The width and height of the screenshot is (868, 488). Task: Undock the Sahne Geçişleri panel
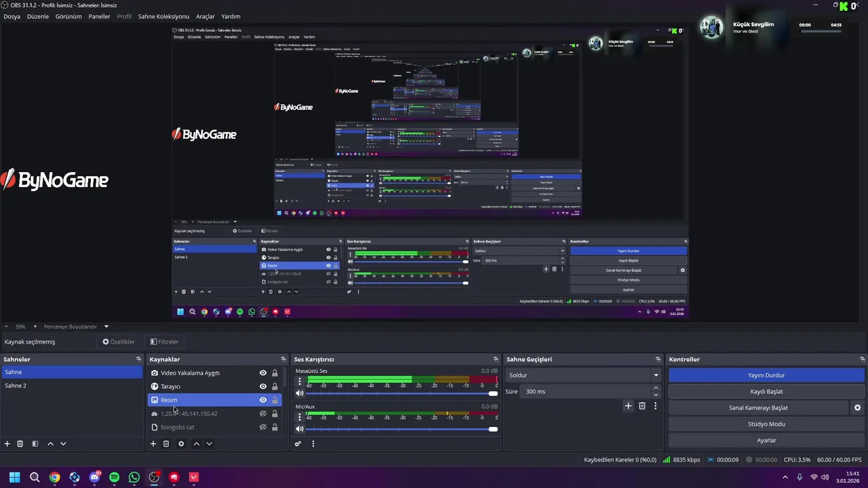(x=658, y=359)
